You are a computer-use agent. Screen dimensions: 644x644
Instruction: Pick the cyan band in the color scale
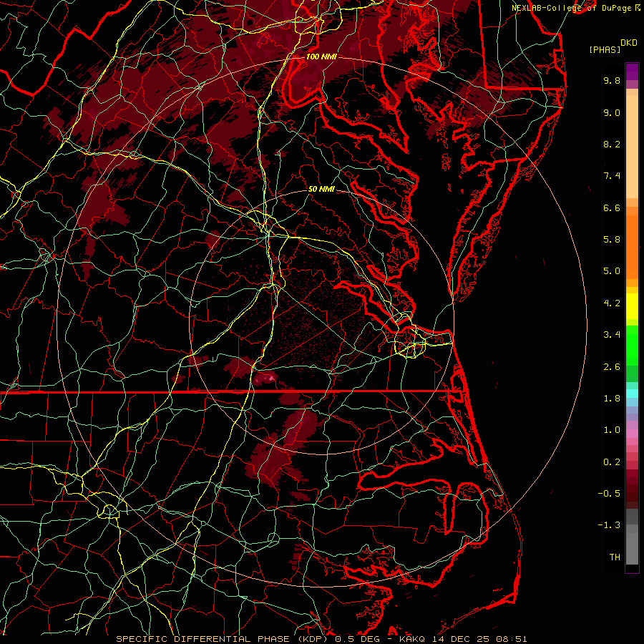632,394
